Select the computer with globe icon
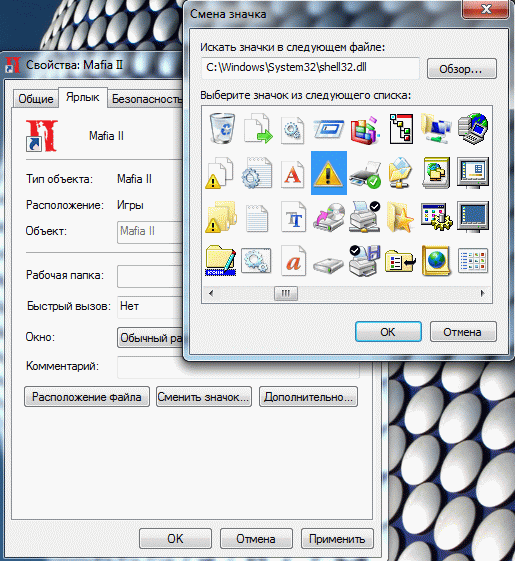The width and height of the screenshot is (515, 561). tap(473, 128)
